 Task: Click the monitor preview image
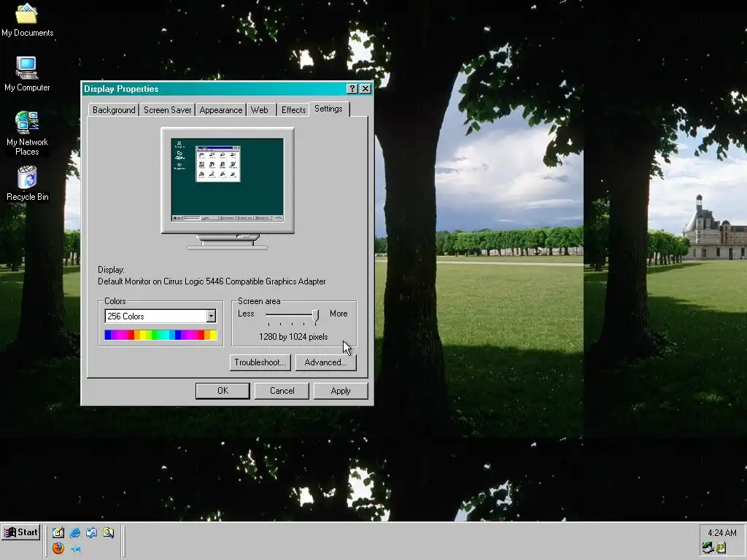228,188
